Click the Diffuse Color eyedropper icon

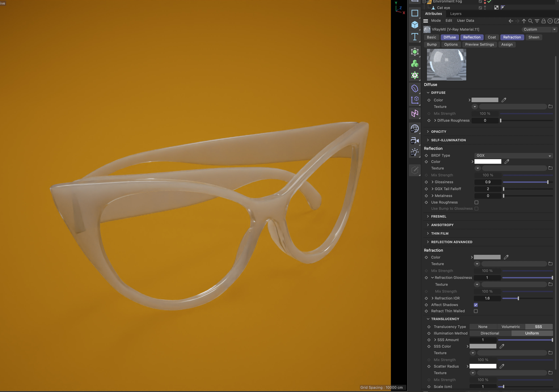504,100
